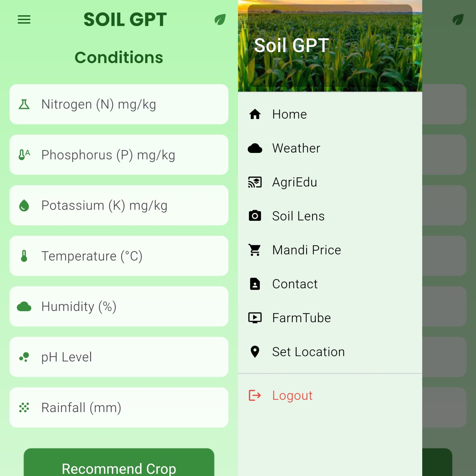
Task: Log out using the Logout link
Action: coord(292,395)
